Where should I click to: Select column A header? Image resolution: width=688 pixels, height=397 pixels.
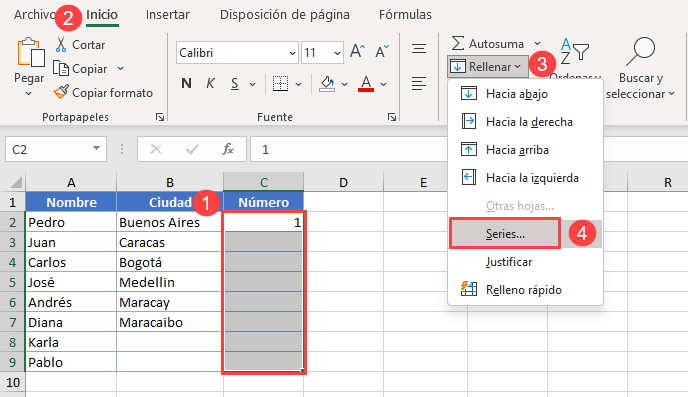[71, 182]
